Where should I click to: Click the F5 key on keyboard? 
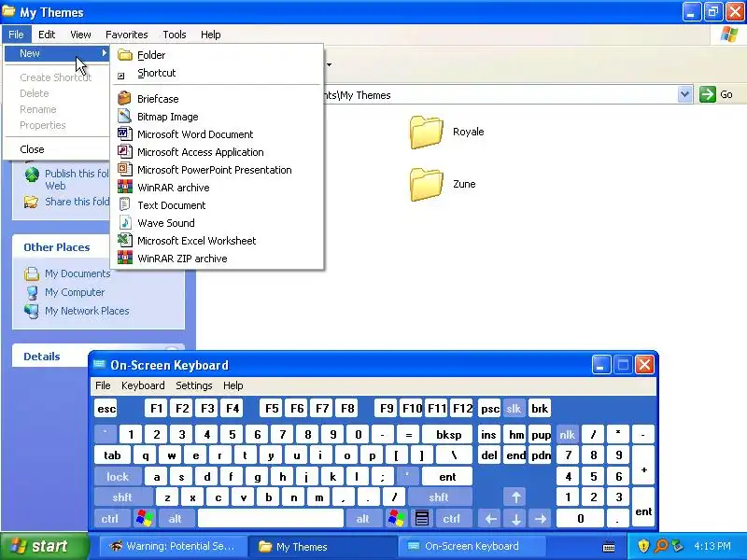[x=272, y=409]
